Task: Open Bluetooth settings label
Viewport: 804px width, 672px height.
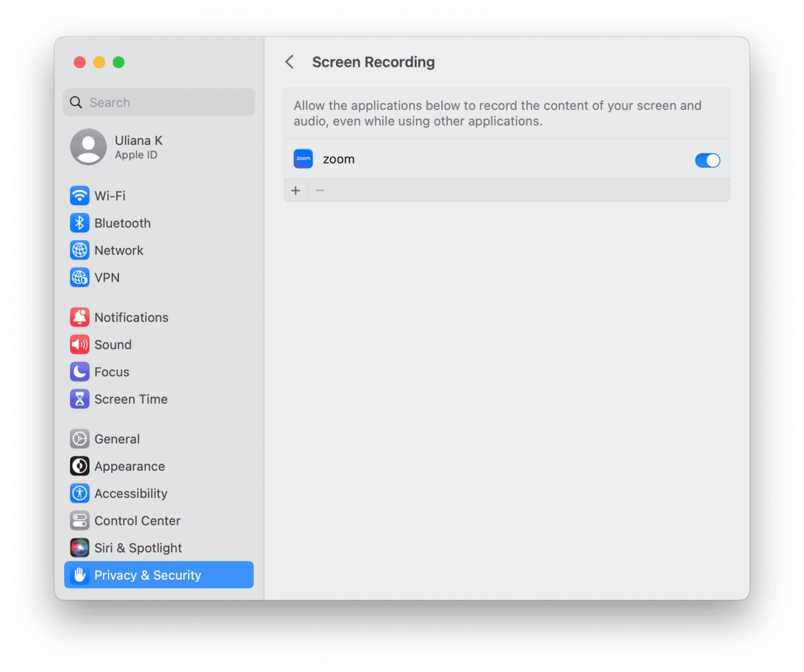Action: (x=122, y=223)
